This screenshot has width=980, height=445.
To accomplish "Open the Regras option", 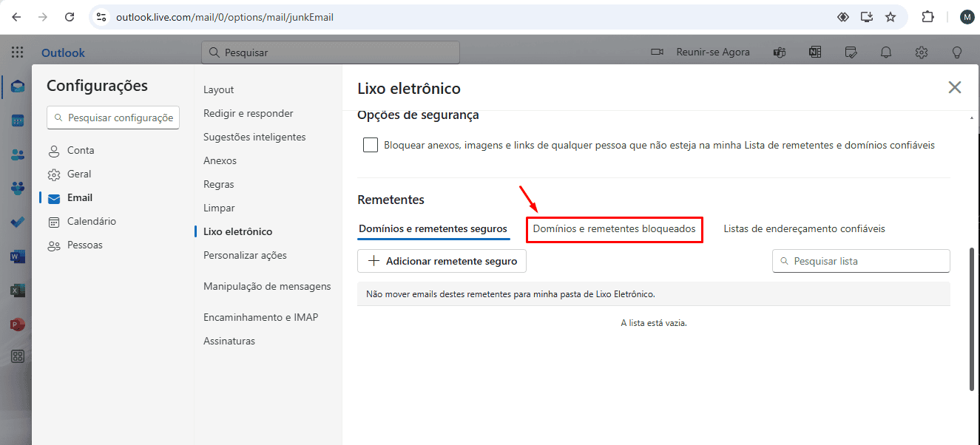I will (219, 184).
